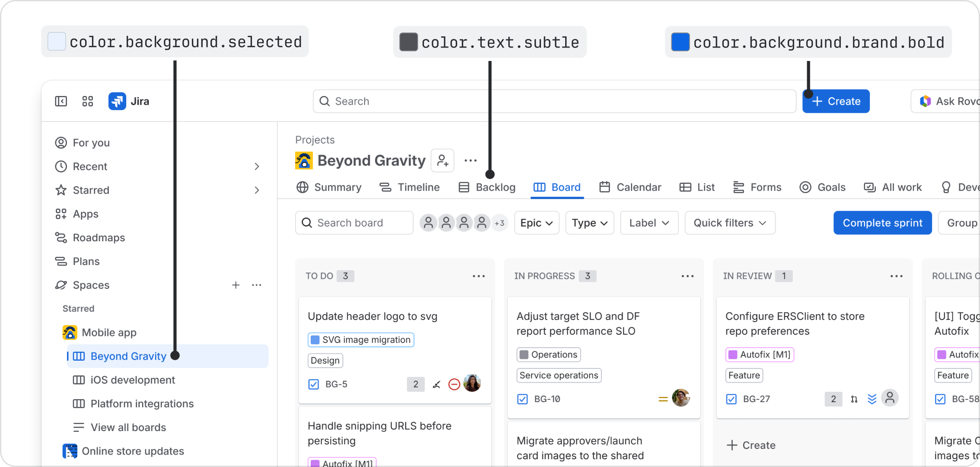Open the Spaces more options ellipsis
Screen dimensions: 980x467
click(x=257, y=285)
